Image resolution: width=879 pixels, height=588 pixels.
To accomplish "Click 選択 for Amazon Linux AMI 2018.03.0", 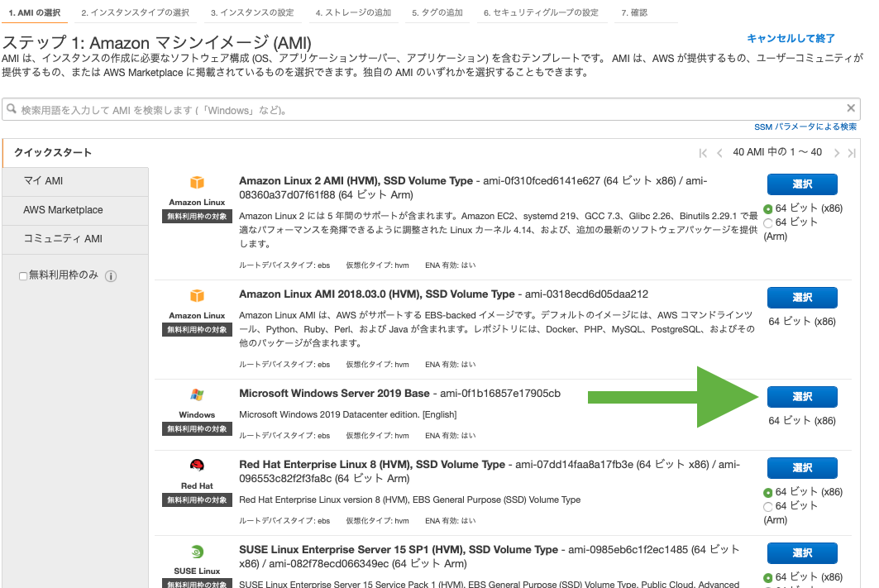I will [801, 298].
